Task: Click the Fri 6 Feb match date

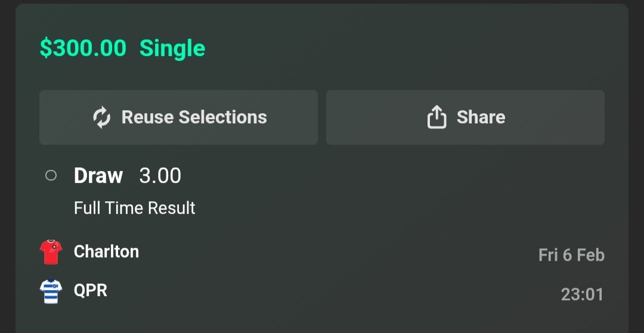Action: click(571, 256)
